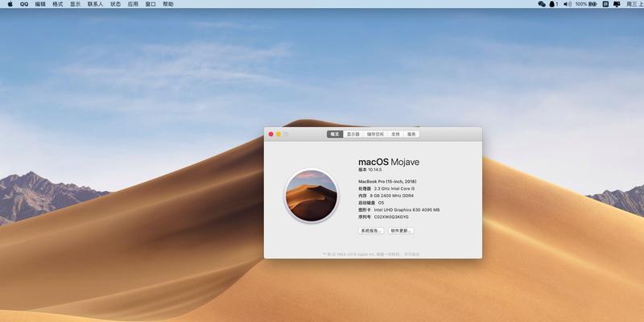Open the 应用 menu
The height and width of the screenshot is (322, 644).
133,4
